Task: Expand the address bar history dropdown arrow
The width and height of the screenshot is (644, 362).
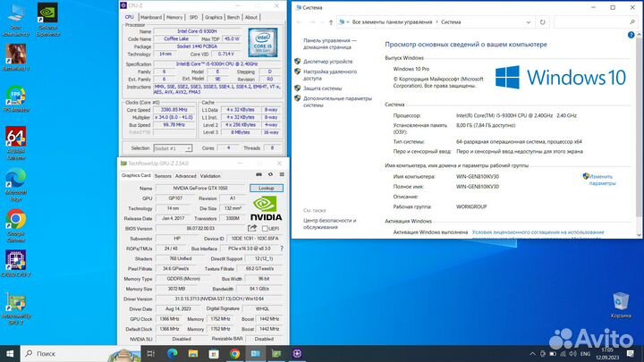Action: point(529,22)
